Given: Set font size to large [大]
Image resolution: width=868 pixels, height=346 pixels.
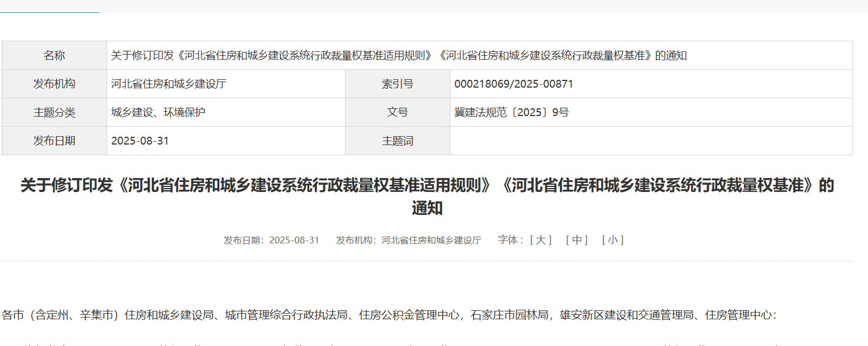Looking at the screenshot, I should pos(540,240).
